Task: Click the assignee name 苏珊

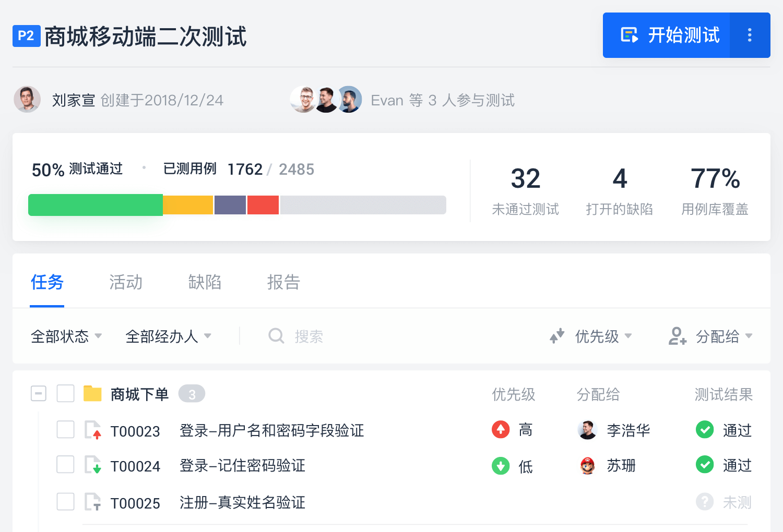Action: (x=621, y=465)
